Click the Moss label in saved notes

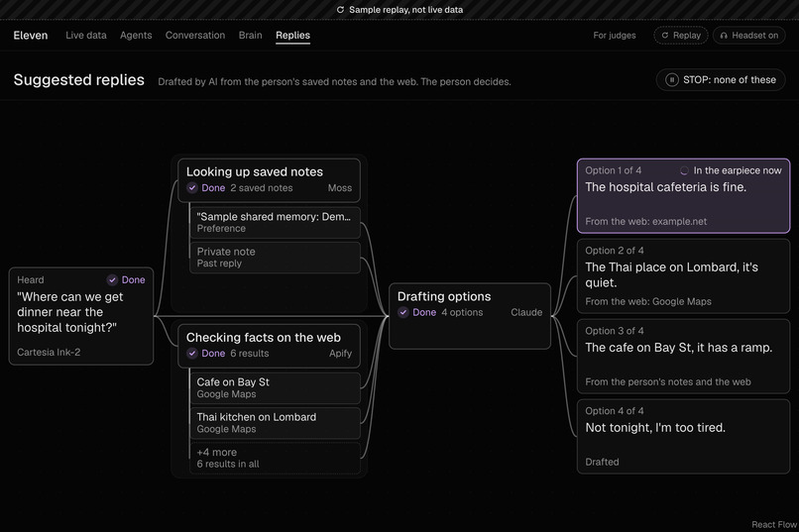point(340,188)
